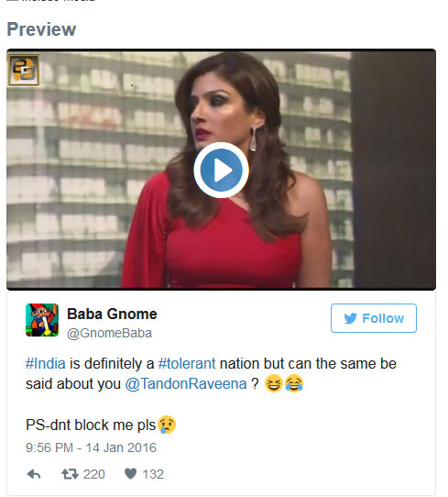Click the channel logo on video corner
The height and width of the screenshot is (497, 448).
coord(24,70)
